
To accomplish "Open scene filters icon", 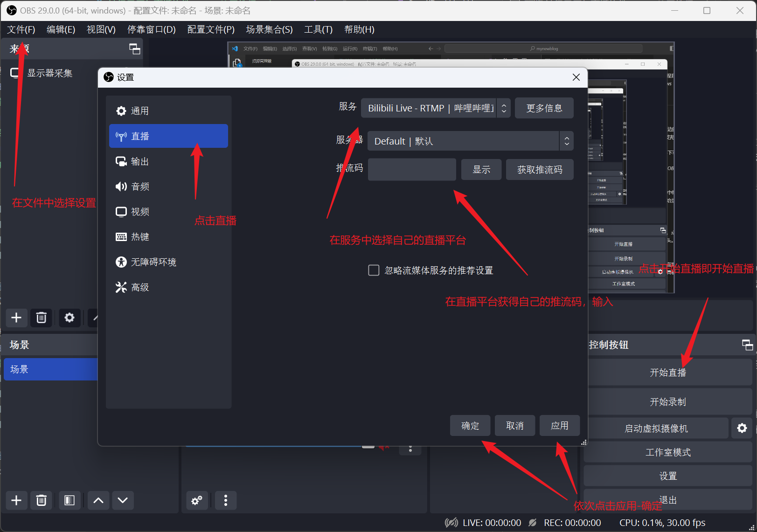I will [x=69, y=500].
